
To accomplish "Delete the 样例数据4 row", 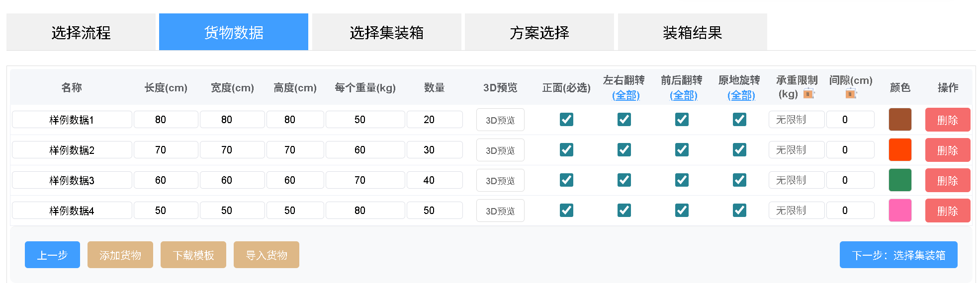I will coord(948,211).
